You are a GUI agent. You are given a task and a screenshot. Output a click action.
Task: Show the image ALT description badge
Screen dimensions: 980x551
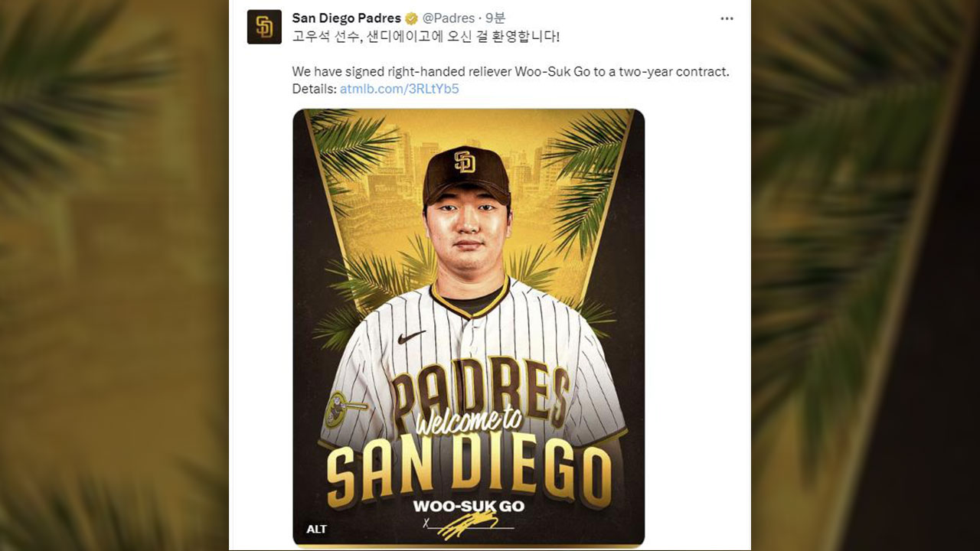[316, 529]
